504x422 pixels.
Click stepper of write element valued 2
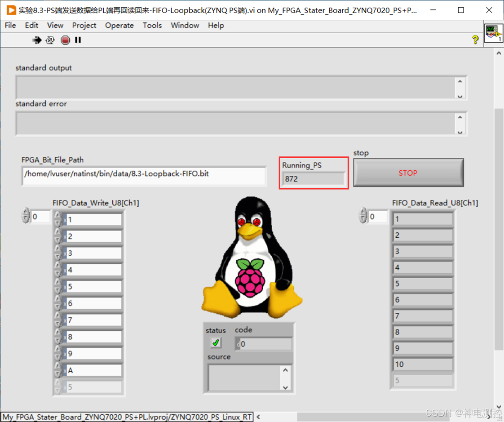pos(57,236)
